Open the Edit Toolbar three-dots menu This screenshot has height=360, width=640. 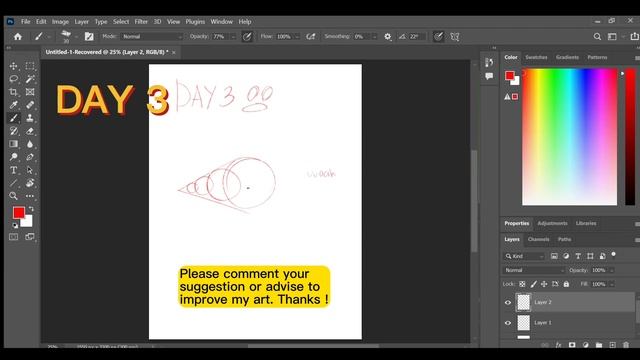coord(30,196)
